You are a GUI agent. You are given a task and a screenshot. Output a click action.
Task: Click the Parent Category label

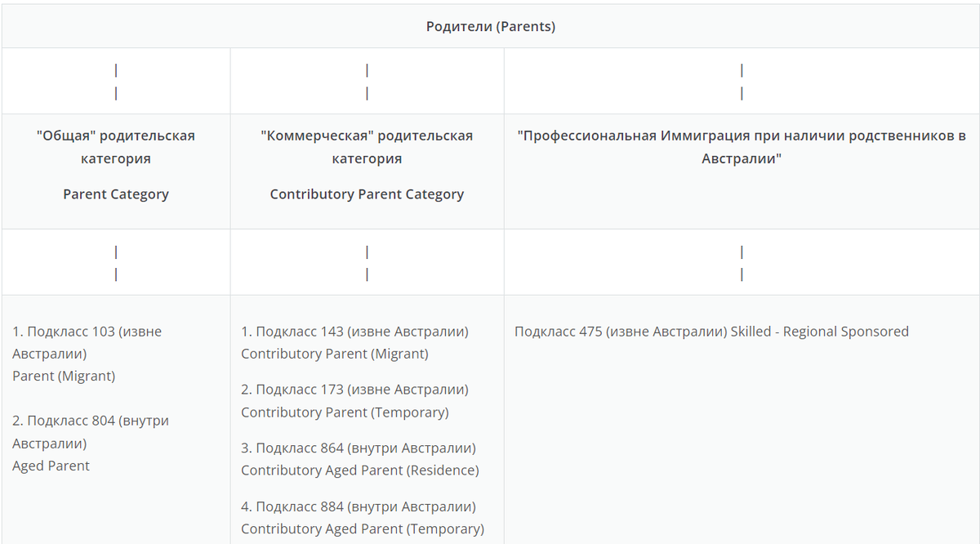(x=116, y=194)
